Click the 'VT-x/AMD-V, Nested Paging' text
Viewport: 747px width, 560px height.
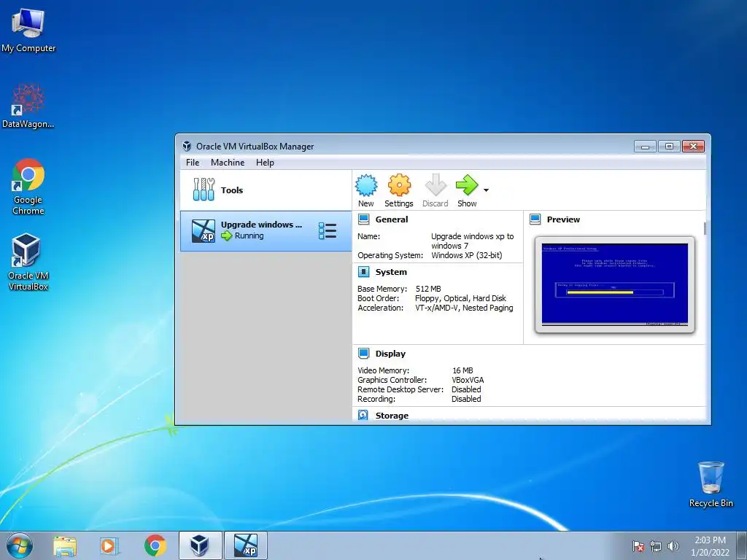pyautogui.click(x=464, y=308)
